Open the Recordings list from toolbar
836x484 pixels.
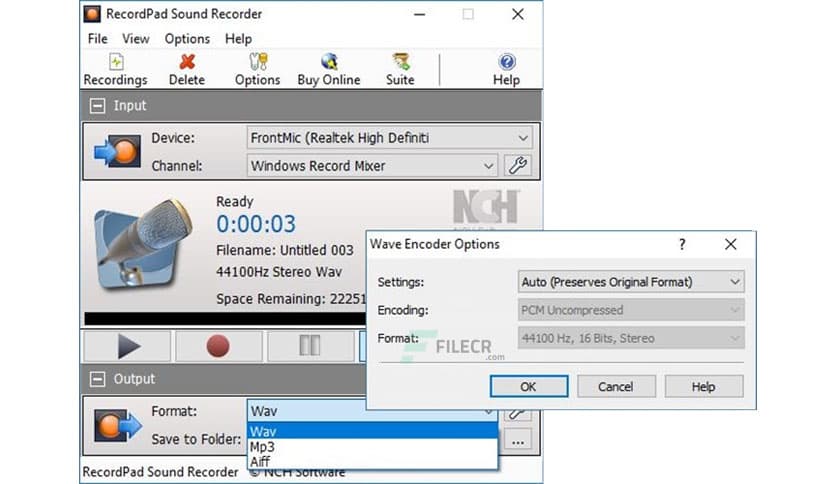pos(115,70)
